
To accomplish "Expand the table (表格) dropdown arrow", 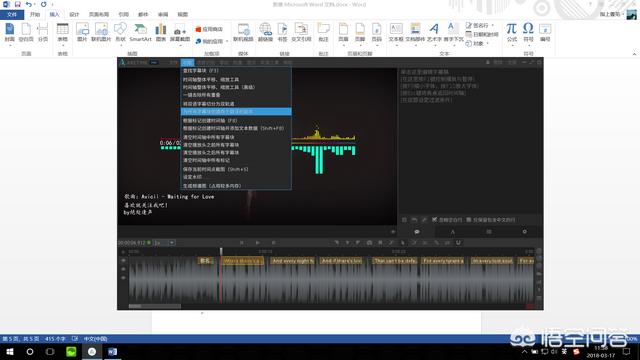I will [x=62, y=45].
